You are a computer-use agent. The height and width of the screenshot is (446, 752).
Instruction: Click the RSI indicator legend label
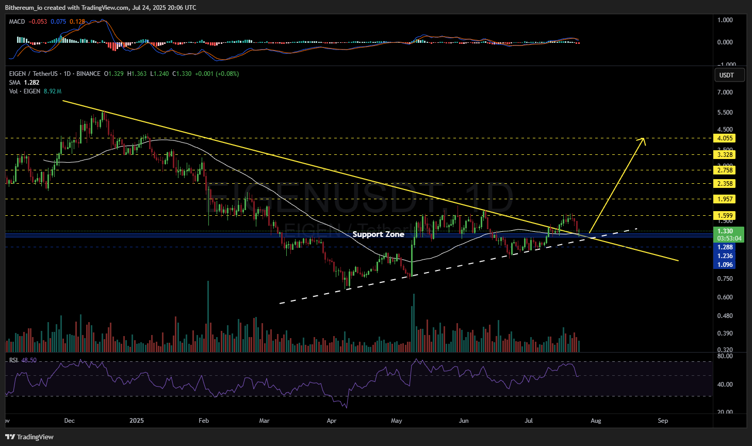coord(13,357)
